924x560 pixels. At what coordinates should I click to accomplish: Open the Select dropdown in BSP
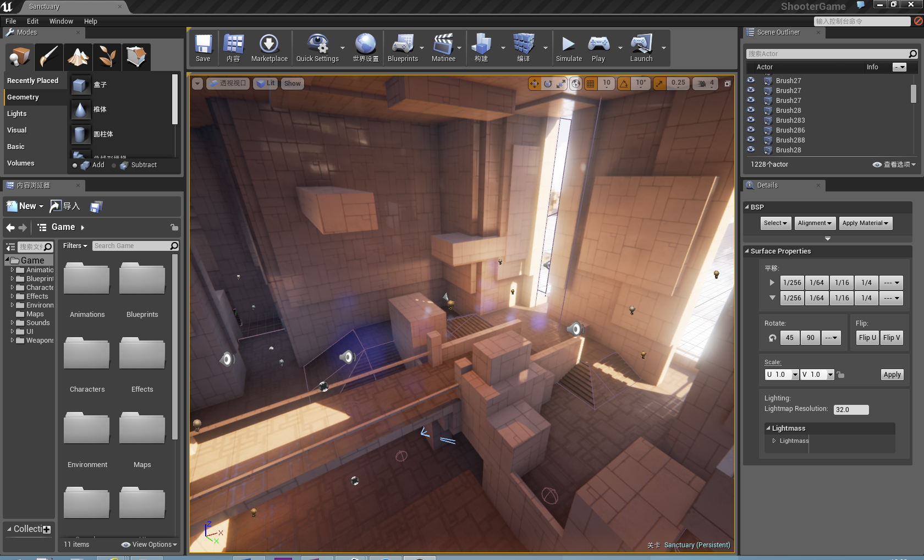point(776,223)
